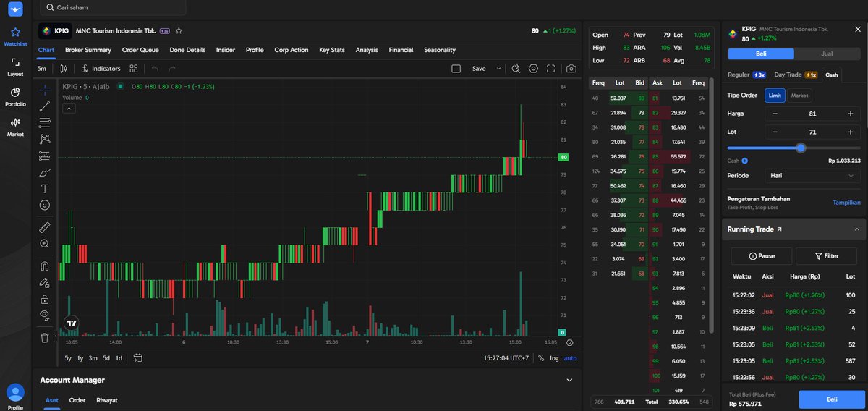This screenshot has height=411, width=868.
Task: Select the crosshair cursor tool
Action: 45,90
